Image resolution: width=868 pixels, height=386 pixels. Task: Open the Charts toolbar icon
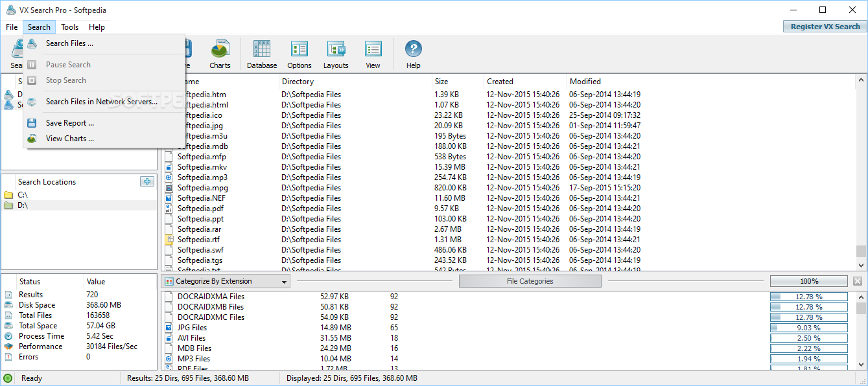pyautogui.click(x=220, y=54)
